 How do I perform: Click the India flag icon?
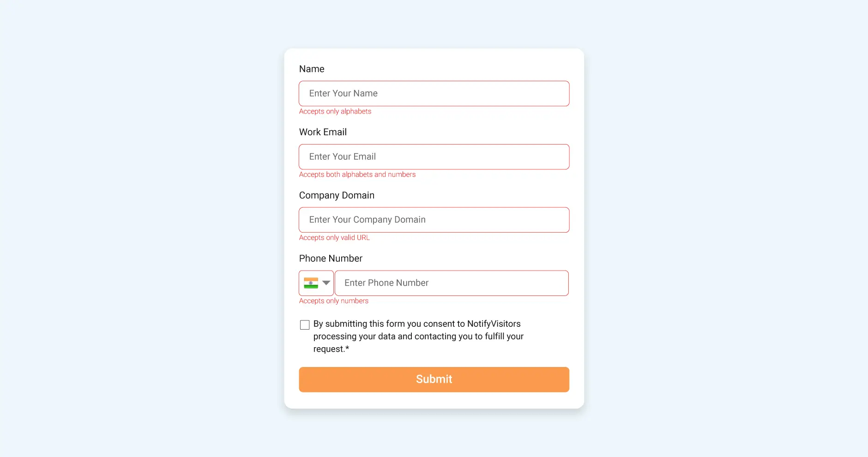pos(311,283)
